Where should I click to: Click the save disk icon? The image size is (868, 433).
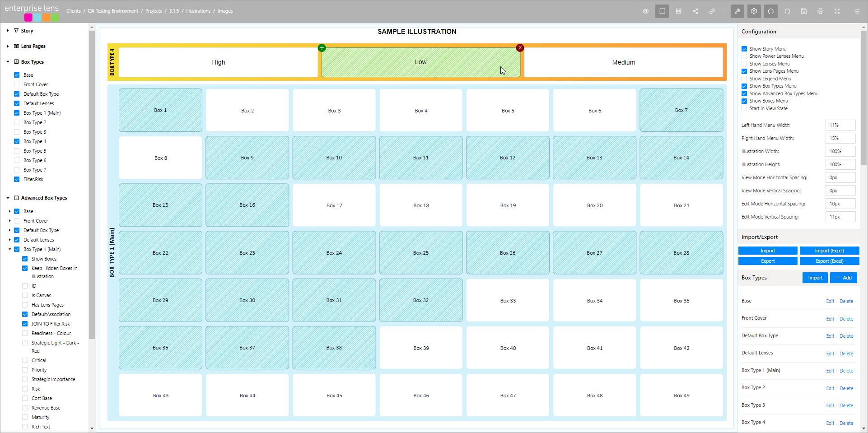pos(803,11)
